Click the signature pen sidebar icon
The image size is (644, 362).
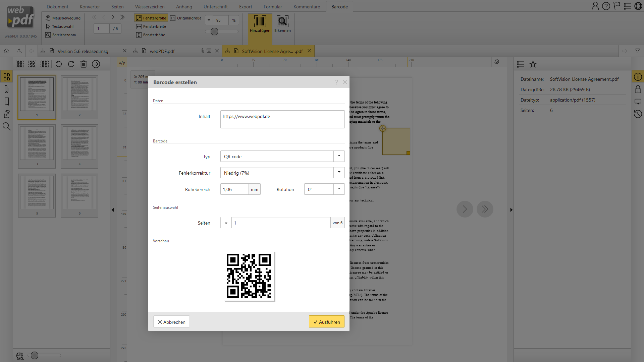click(6, 114)
